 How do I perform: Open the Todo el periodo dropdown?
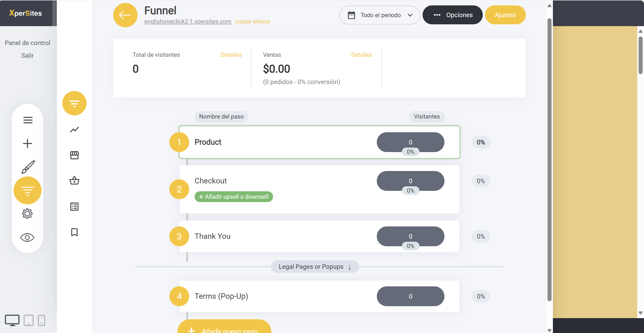[379, 15]
